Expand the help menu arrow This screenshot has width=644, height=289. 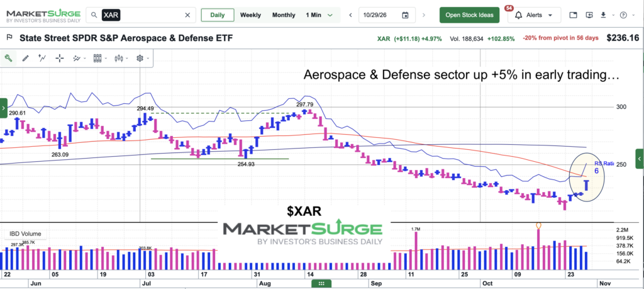[x=633, y=15]
